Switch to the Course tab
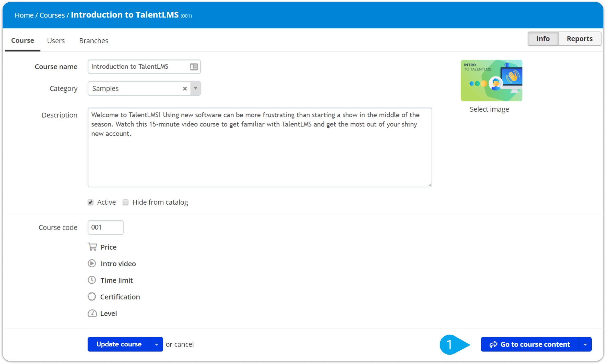Viewport: 606px width, 364px height. (23, 41)
